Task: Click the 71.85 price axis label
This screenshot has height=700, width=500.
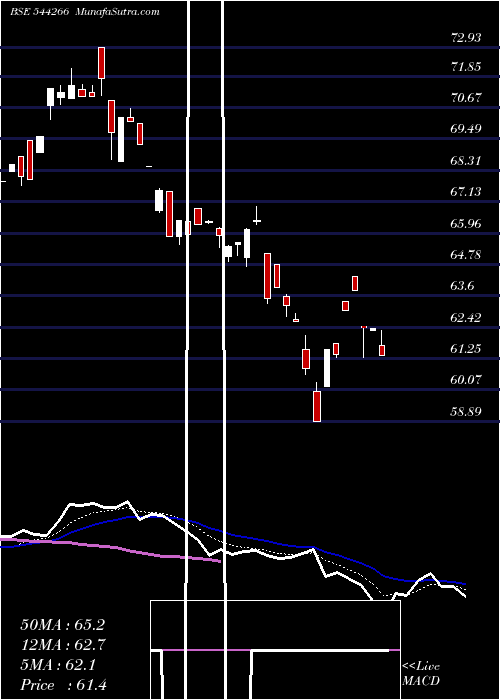Action: (467, 67)
